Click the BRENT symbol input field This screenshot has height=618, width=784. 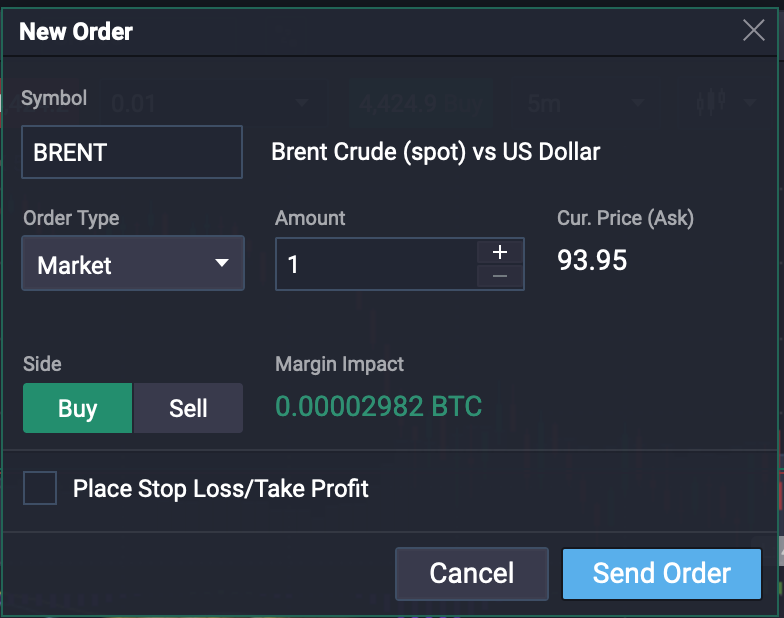click(132, 152)
